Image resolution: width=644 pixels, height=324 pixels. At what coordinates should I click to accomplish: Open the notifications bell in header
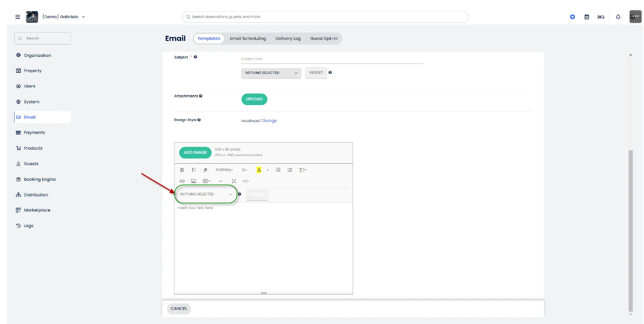point(618,17)
